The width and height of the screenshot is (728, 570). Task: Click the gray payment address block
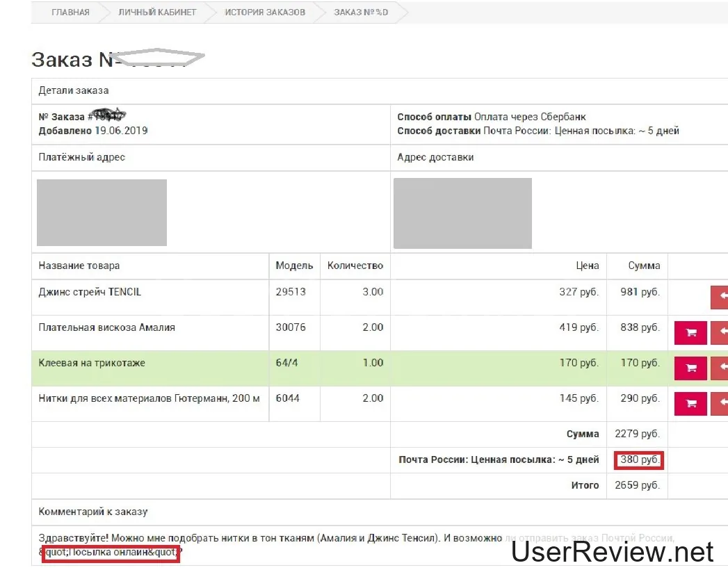(102, 213)
